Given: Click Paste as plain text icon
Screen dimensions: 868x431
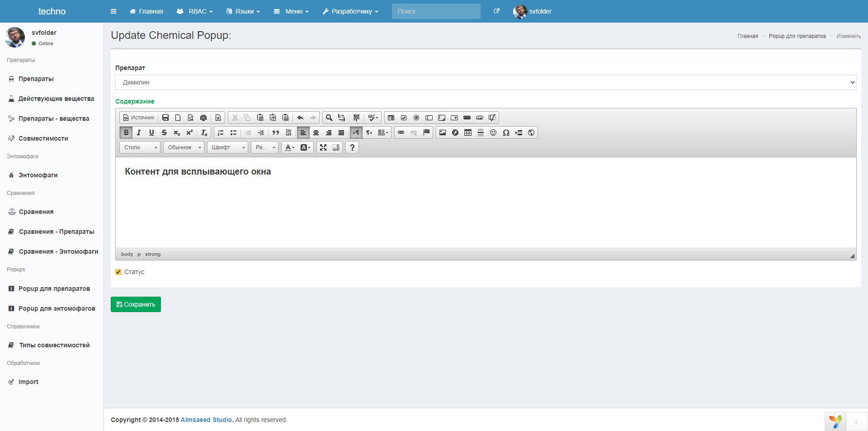Looking at the screenshot, I should (x=273, y=118).
